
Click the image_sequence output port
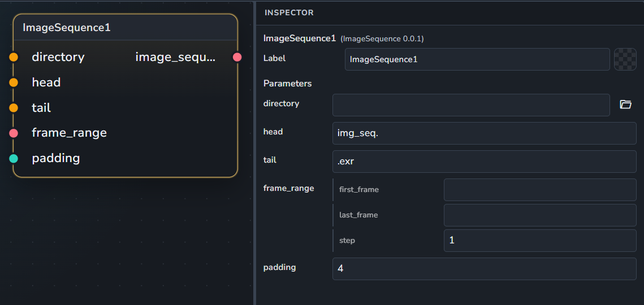pos(237,57)
